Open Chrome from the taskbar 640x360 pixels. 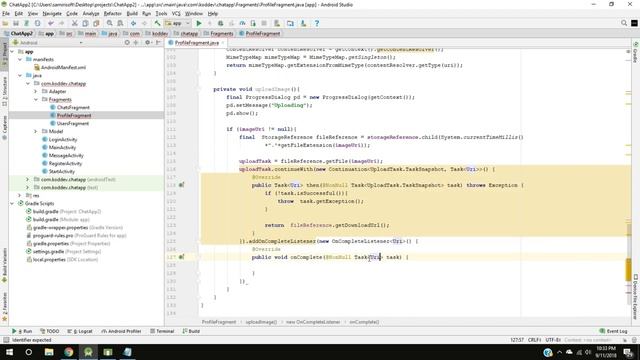click(69, 352)
